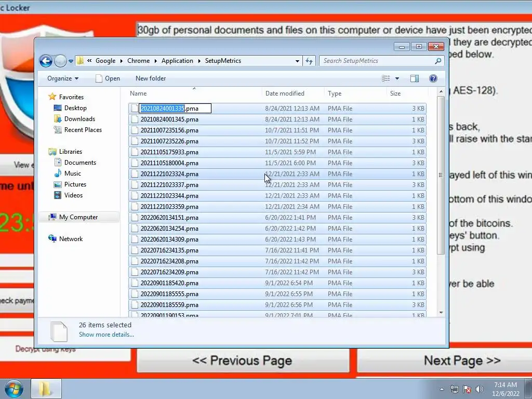This screenshot has height=399, width=532.
Task: Click file icon of 20220901185420.pma
Action: click(135, 283)
